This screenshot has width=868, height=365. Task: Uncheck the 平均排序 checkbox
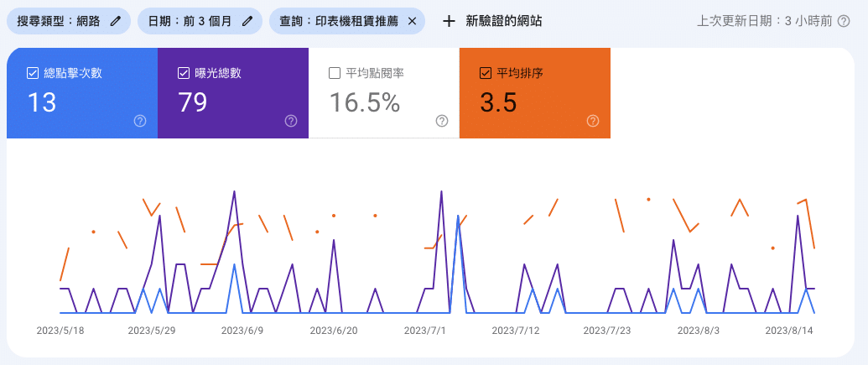point(486,73)
